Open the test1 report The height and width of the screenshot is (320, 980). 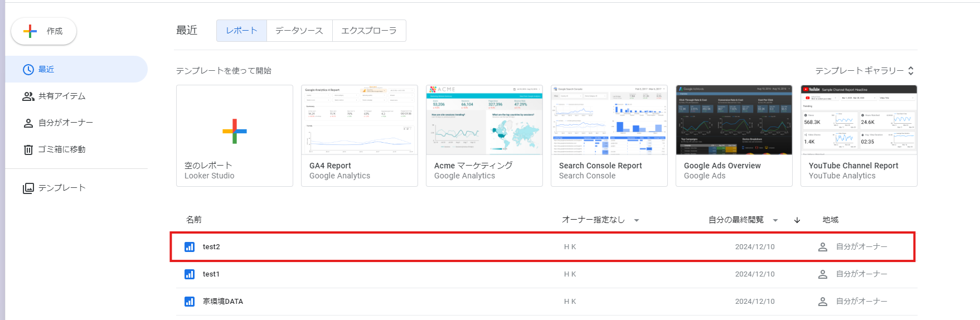[x=547, y=274]
